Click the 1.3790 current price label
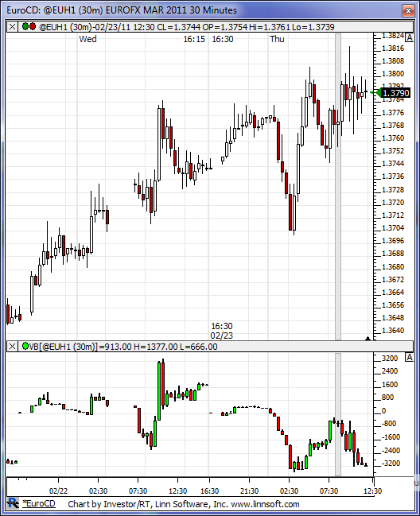The image size is (420, 516). click(396, 93)
